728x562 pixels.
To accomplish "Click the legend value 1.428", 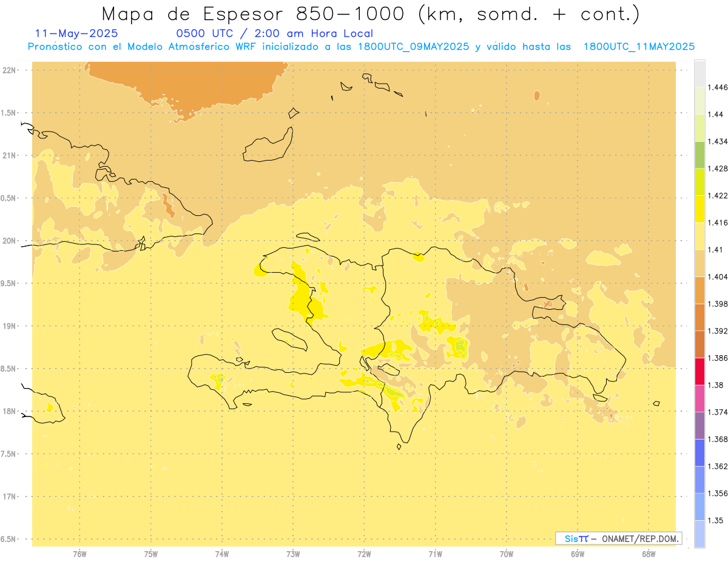I will coord(718,168).
